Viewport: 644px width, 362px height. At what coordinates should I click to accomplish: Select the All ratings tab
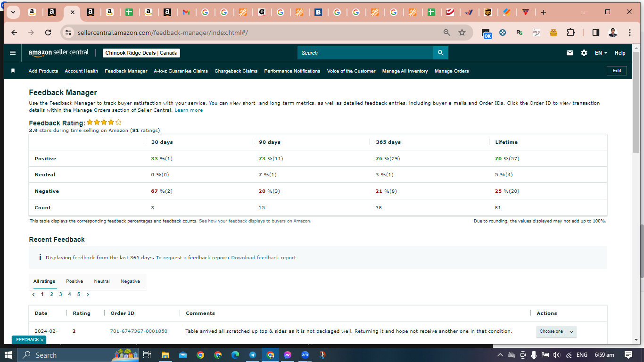[44, 281]
